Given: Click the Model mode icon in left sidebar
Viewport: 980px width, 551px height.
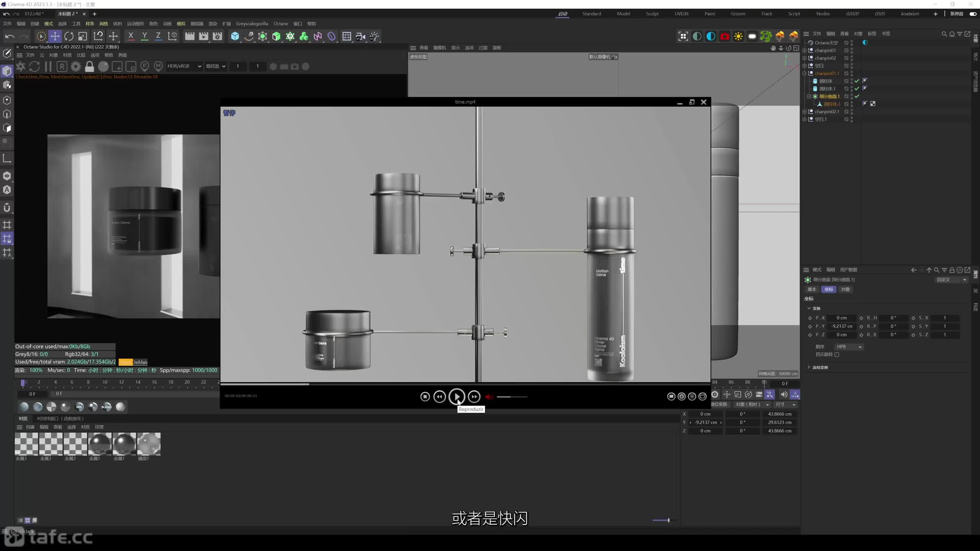Looking at the screenshot, I should [x=7, y=71].
